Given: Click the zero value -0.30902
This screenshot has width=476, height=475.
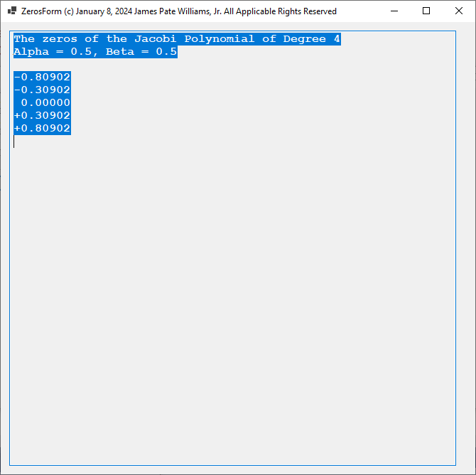Looking at the screenshot, I should point(42,90).
